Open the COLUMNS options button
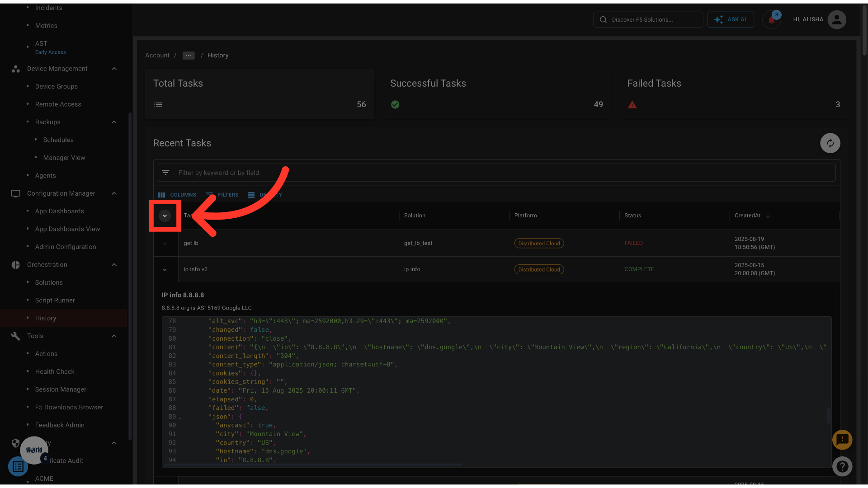The height and width of the screenshot is (488, 868). point(177,195)
